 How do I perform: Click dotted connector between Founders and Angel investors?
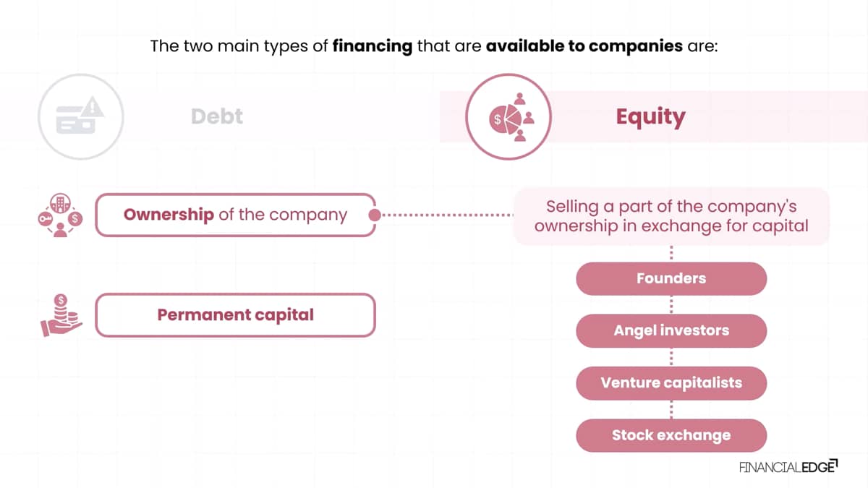671,304
